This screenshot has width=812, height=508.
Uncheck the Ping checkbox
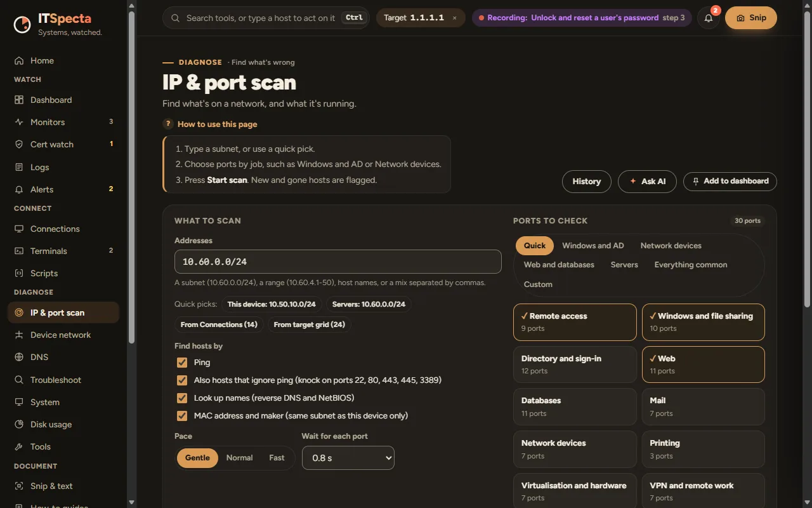pyautogui.click(x=182, y=363)
